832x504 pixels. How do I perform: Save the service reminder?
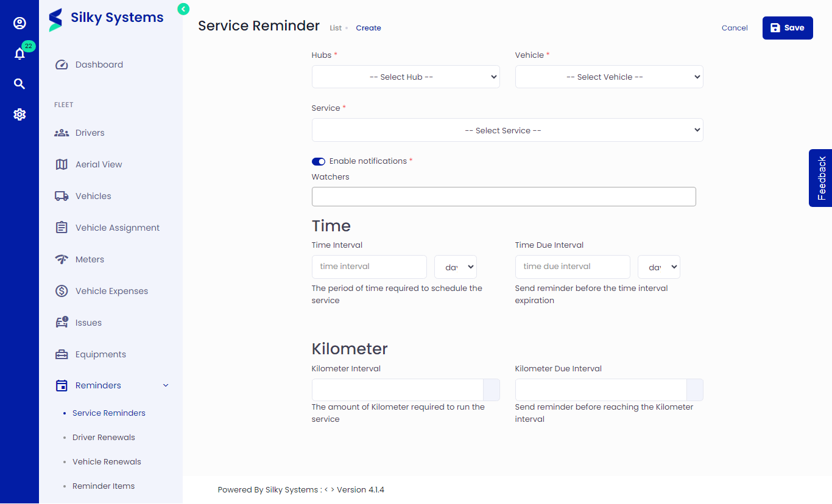coord(787,27)
